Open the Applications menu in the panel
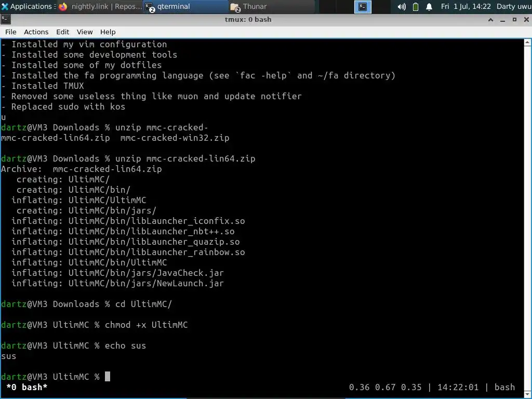Viewport: 532px width, 399px height. (x=28, y=6)
